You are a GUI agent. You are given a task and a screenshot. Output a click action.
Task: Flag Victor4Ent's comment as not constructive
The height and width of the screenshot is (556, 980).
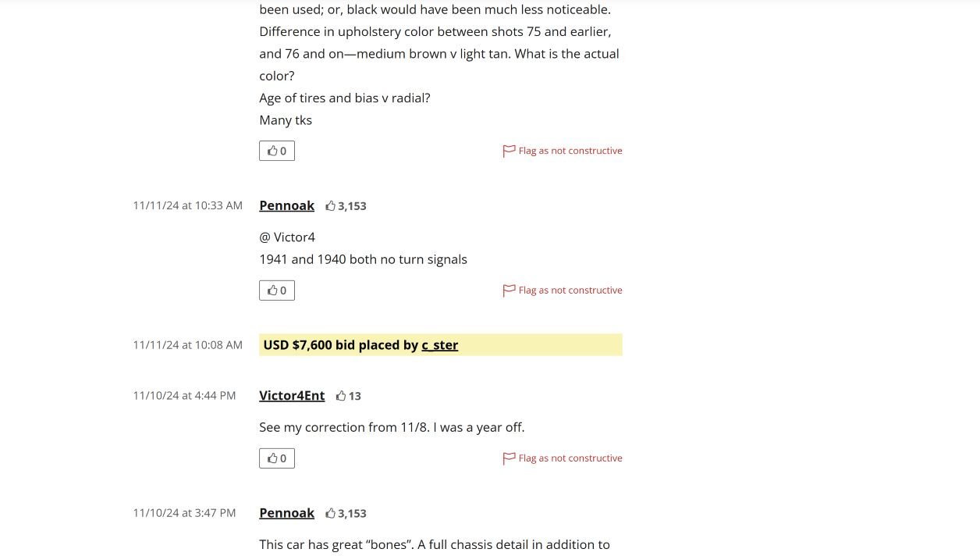(x=563, y=458)
